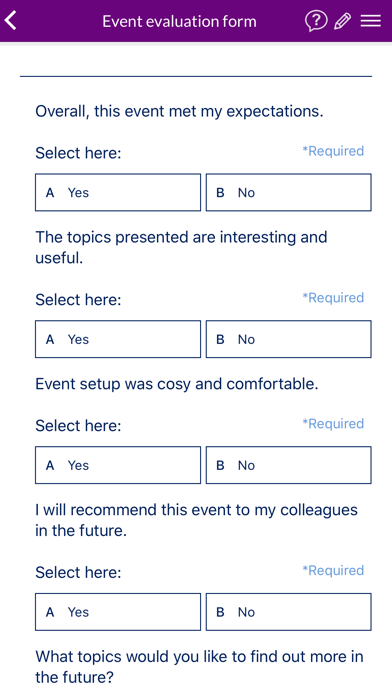Tap the pencil edit icon
This screenshot has height=696, width=392.
click(342, 21)
